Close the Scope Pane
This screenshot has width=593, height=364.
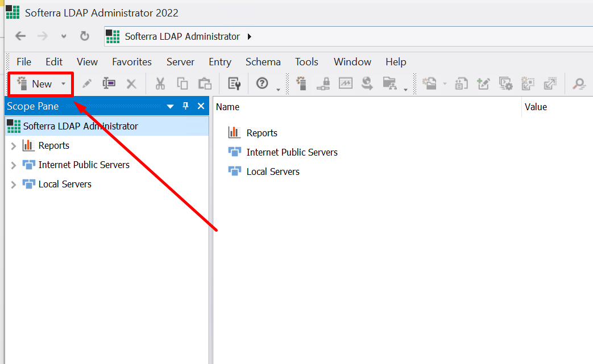pyautogui.click(x=201, y=106)
